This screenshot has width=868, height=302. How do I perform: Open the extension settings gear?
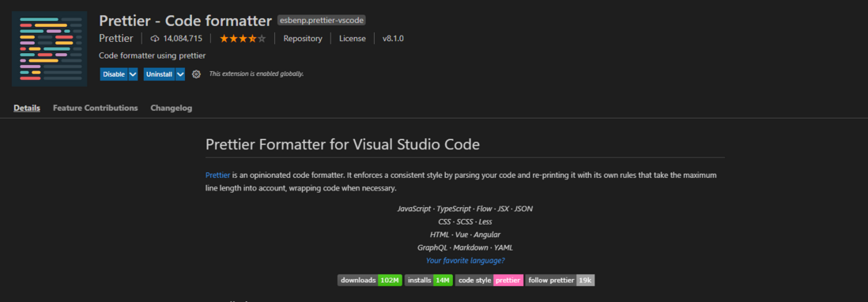coord(196,74)
